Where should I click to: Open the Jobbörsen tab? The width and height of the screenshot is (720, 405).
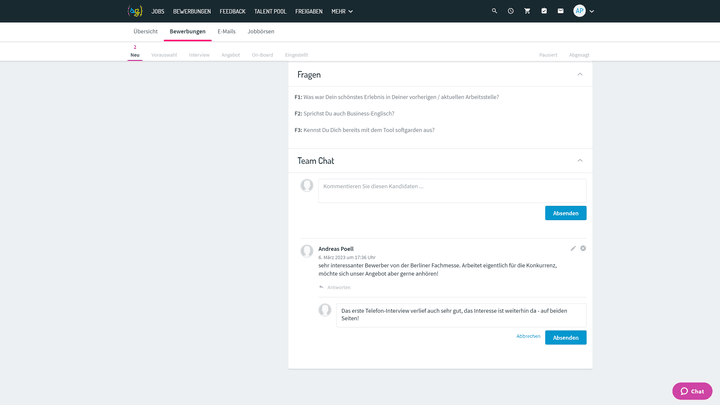pos(260,32)
